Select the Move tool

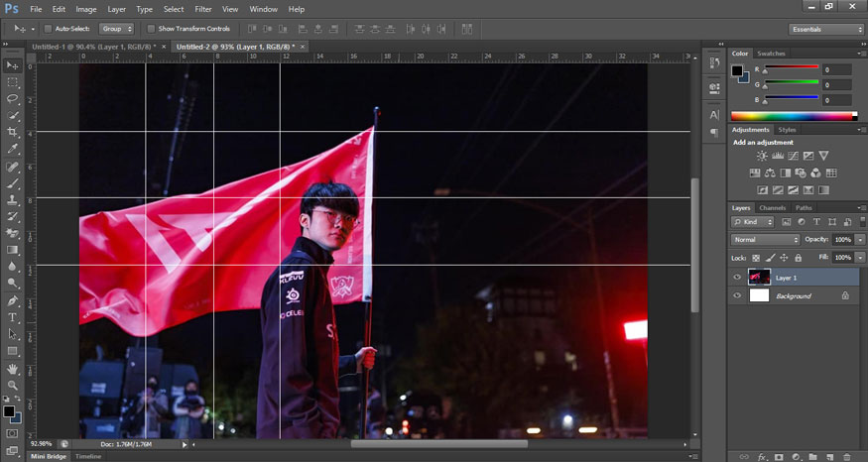[12, 65]
